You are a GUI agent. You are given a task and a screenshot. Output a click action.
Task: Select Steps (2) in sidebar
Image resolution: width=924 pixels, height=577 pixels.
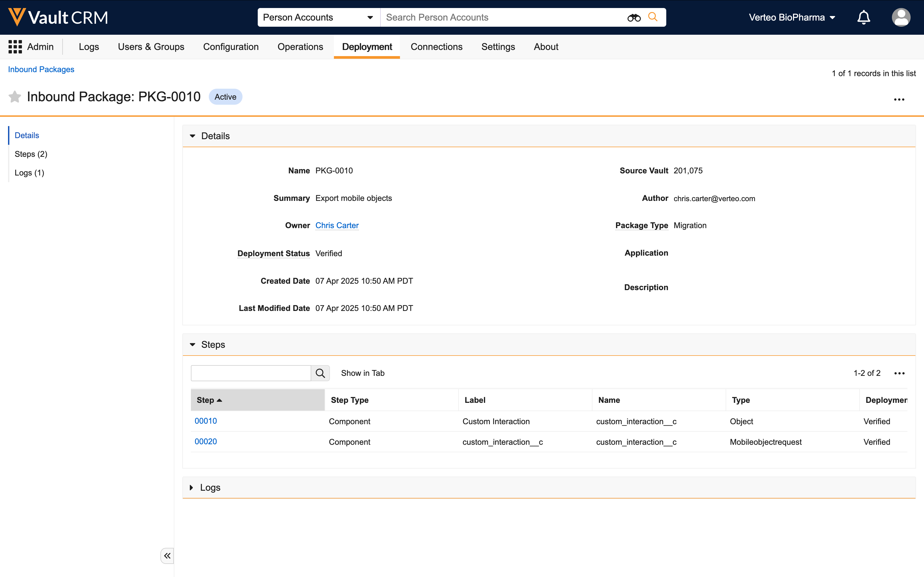point(31,154)
